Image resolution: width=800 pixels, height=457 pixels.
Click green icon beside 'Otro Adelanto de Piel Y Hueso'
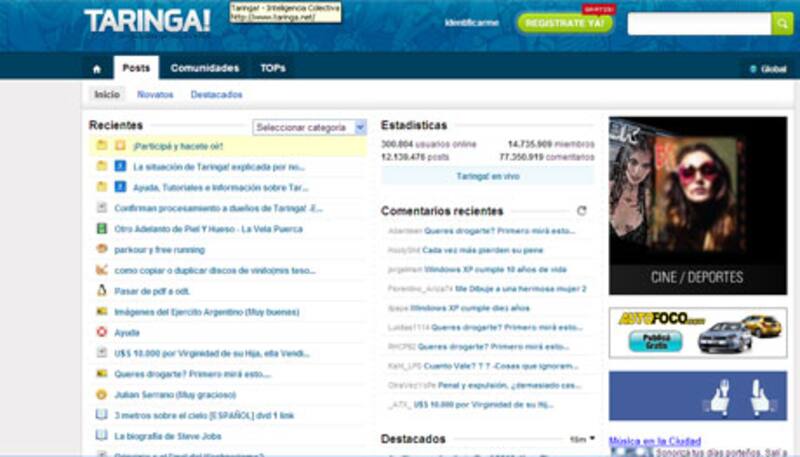pos(102,228)
